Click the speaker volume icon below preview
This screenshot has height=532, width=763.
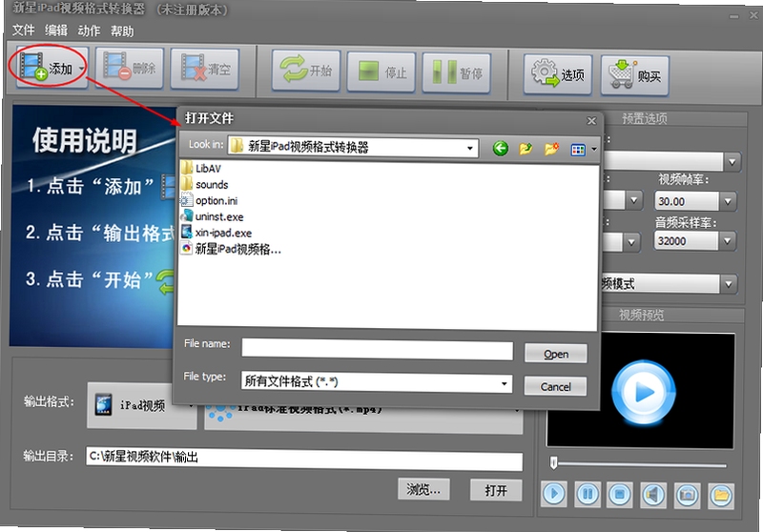point(653,495)
